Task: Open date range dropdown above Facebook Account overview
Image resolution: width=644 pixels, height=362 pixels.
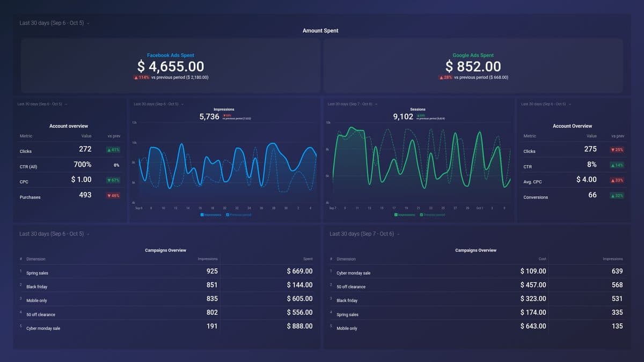Action: coord(42,104)
